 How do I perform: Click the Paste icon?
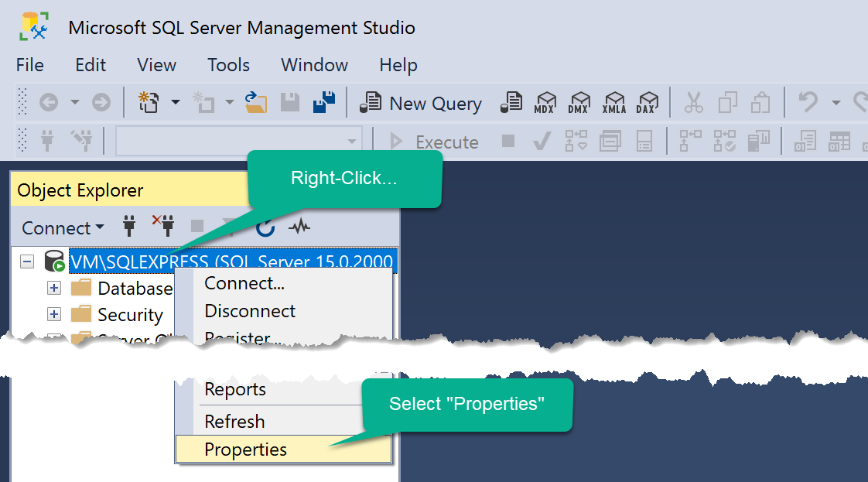pyautogui.click(x=760, y=102)
